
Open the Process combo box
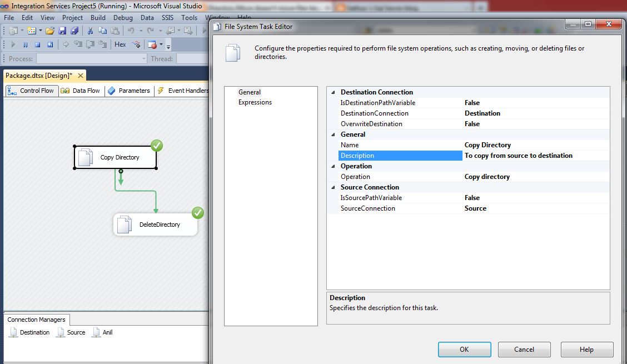click(x=92, y=59)
